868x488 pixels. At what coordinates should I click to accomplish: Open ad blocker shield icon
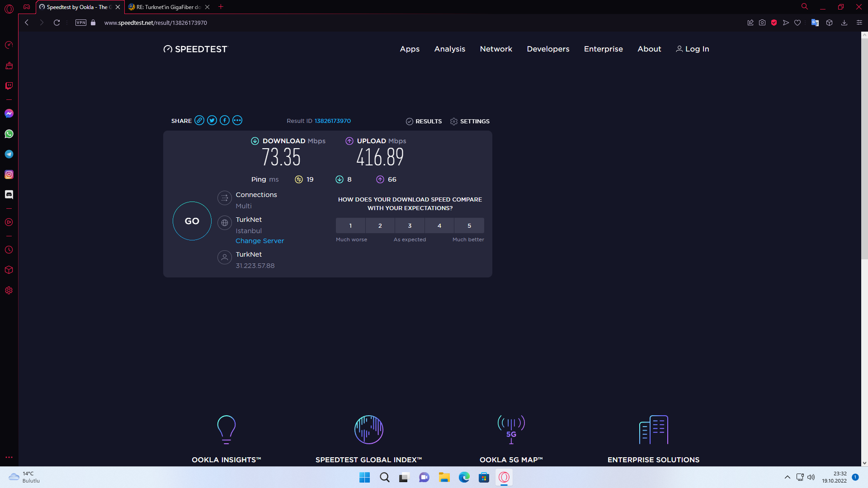coord(774,23)
